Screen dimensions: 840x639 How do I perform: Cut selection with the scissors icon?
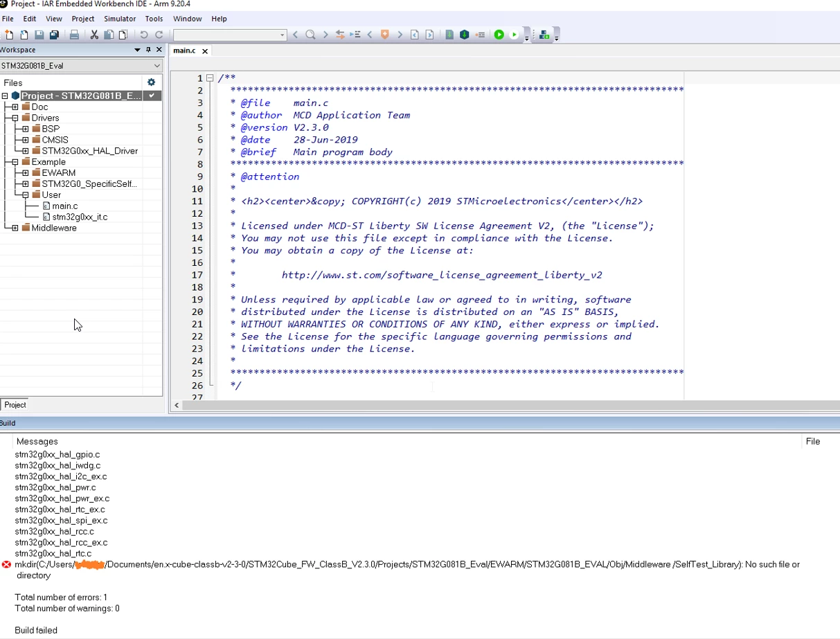94,35
